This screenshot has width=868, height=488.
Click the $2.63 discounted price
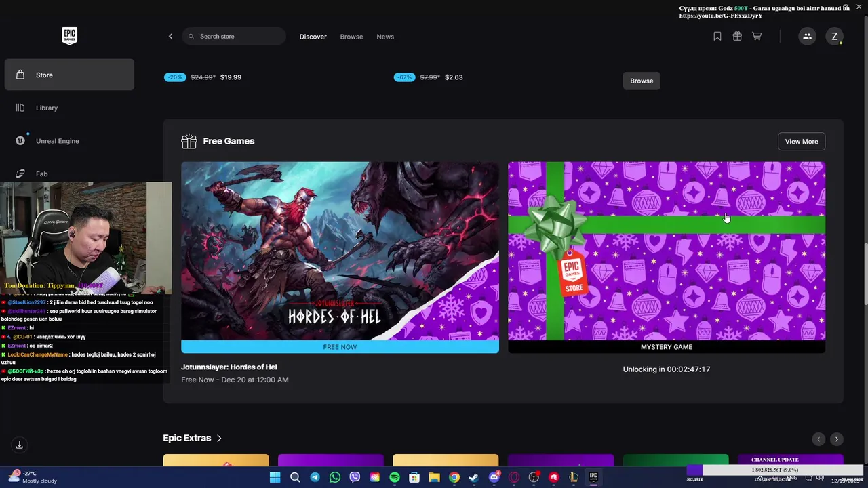pyautogui.click(x=454, y=77)
